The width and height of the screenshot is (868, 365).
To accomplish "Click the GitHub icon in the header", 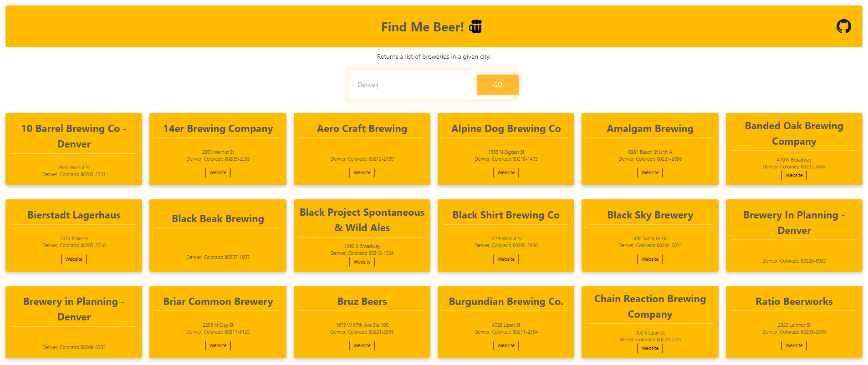I will [845, 26].
